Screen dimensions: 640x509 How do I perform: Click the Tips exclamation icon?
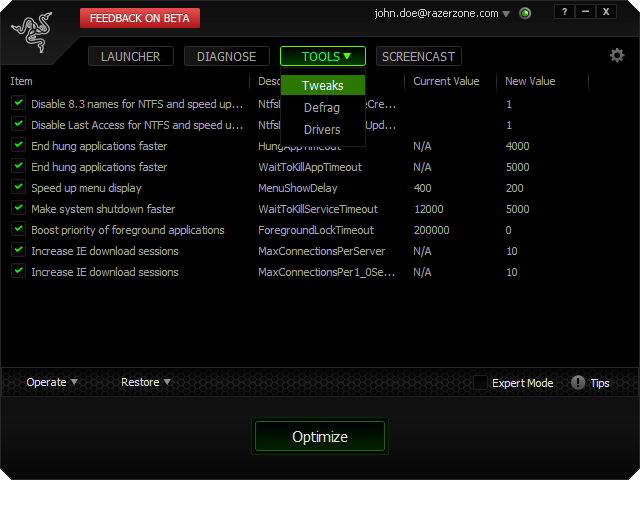[578, 383]
